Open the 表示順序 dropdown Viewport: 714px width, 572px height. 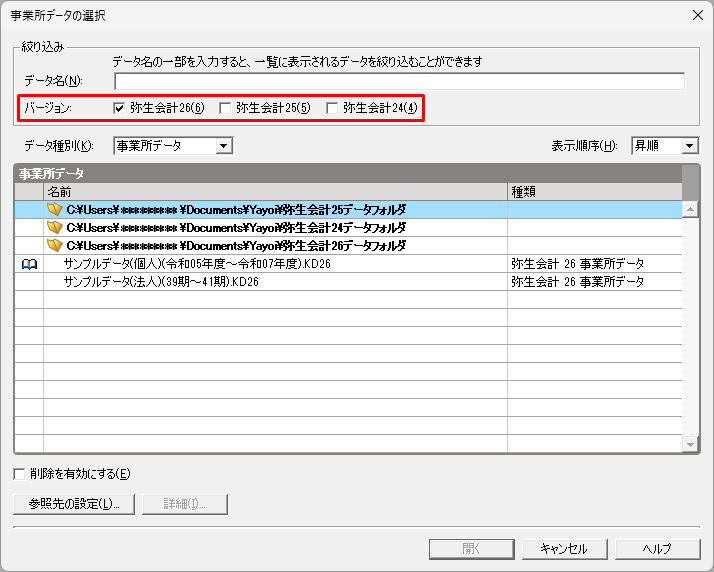(689, 146)
